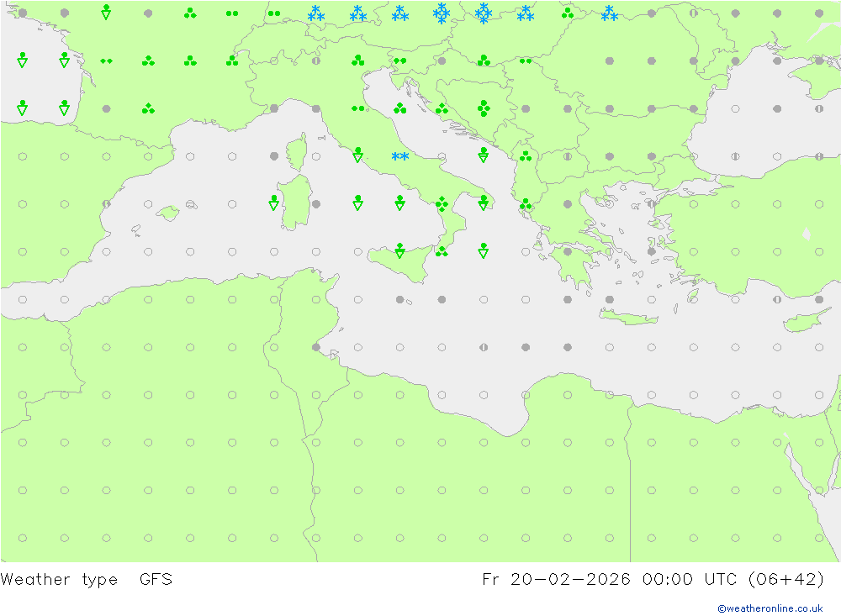Click the shower symbol off the coast near Rome
Screen dimensions: 841x616
(x=358, y=155)
